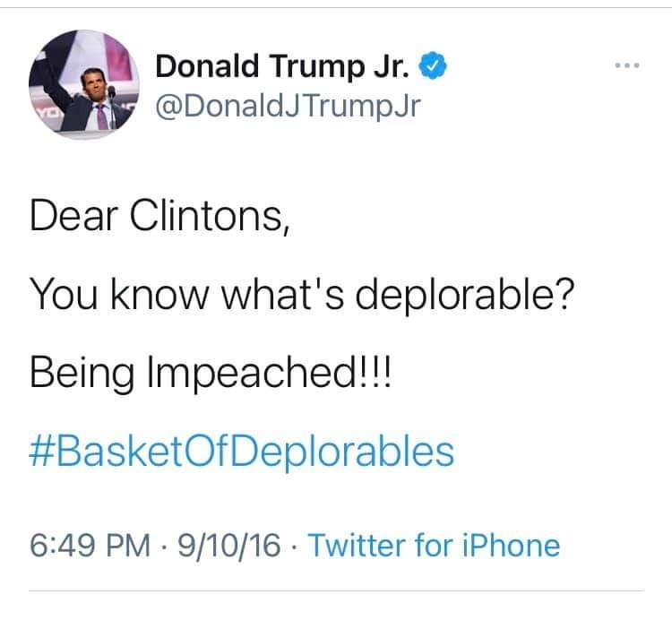Click the word Clintons in the tweet
Image resolution: width=672 pixels, height=620 pixels.
point(210,216)
